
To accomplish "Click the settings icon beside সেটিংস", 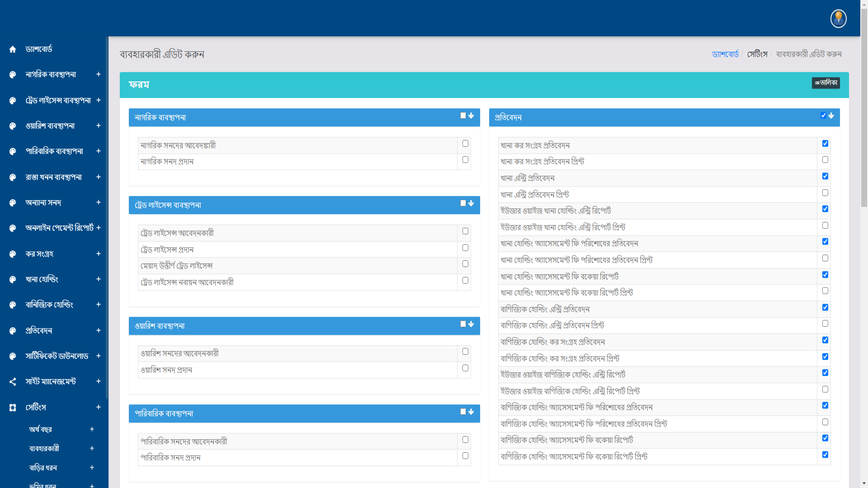I will [x=13, y=408].
